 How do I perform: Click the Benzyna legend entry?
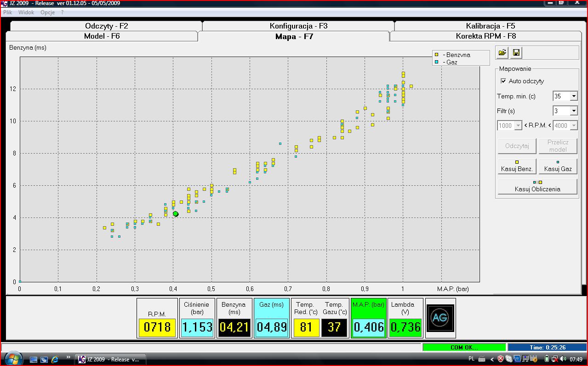pos(453,55)
